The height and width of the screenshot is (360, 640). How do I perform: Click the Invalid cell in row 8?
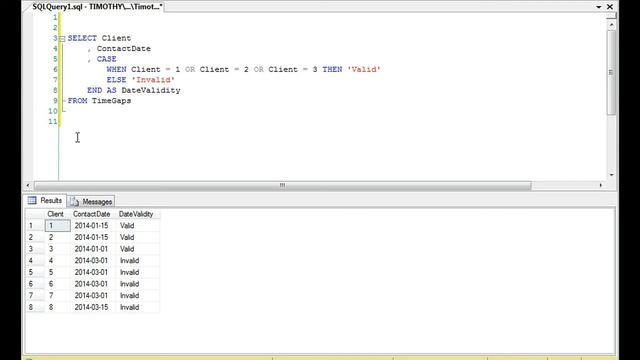pos(138,307)
